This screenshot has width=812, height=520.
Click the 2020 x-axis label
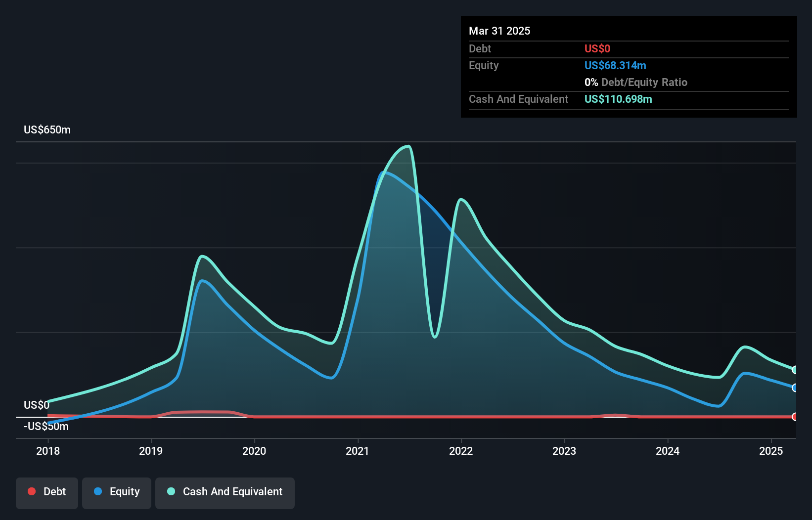pos(254,451)
